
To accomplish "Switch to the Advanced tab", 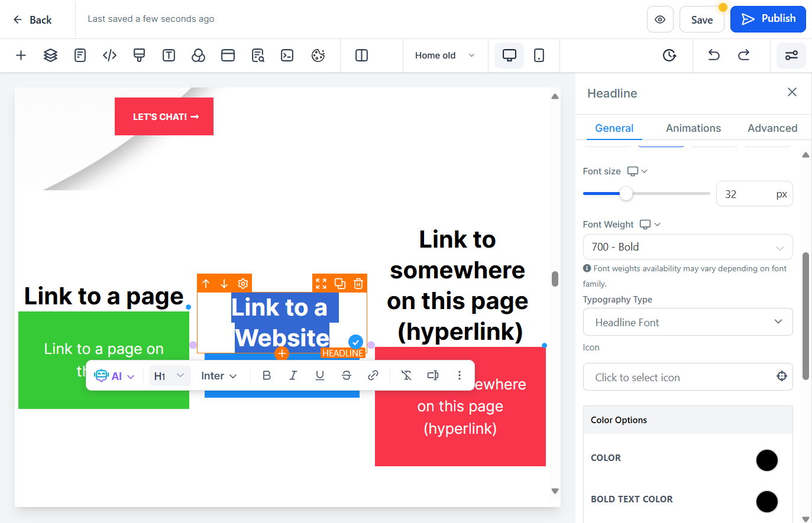I will coord(772,128).
